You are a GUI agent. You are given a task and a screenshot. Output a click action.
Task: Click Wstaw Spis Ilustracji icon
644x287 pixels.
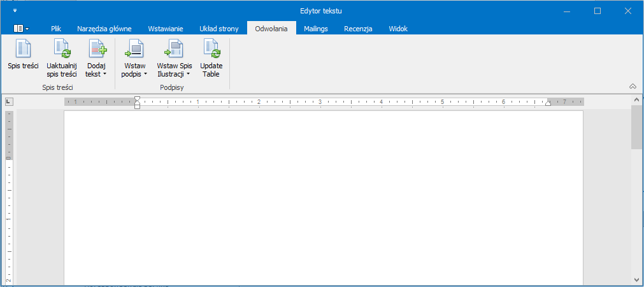[174, 49]
